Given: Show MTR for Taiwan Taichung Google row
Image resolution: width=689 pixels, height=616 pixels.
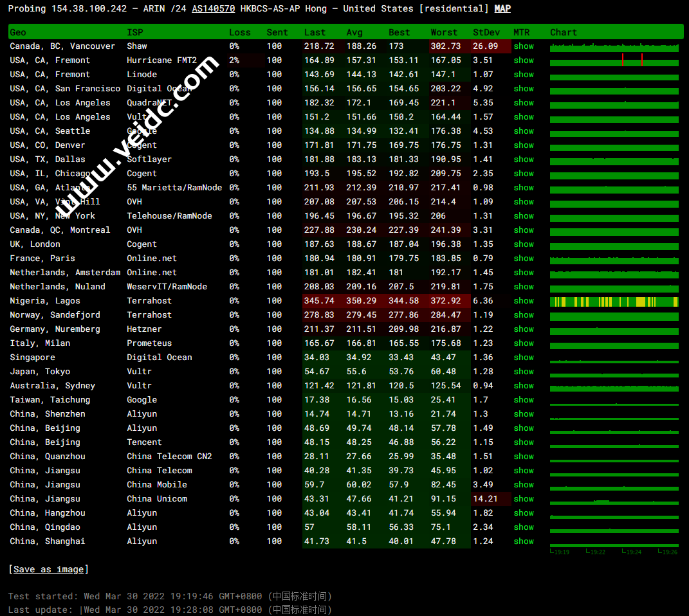Looking at the screenshot, I should click(x=524, y=400).
